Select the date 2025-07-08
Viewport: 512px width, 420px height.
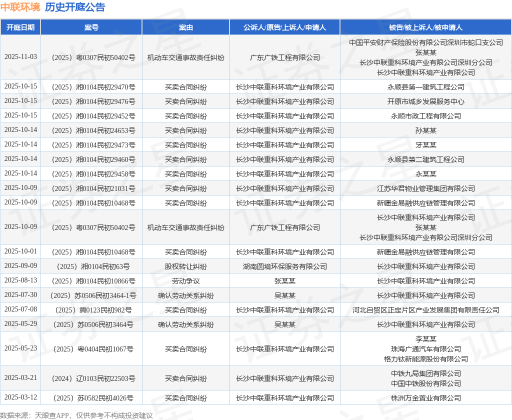(20, 309)
